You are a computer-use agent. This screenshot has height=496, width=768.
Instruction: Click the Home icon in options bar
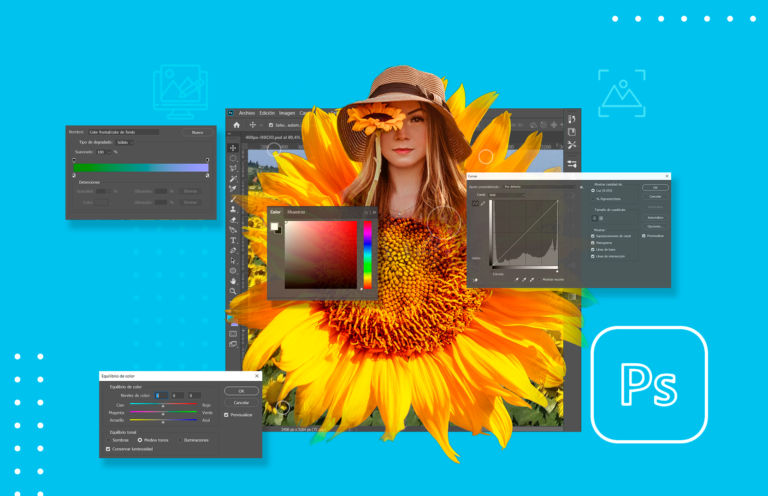pyautogui.click(x=236, y=125)
